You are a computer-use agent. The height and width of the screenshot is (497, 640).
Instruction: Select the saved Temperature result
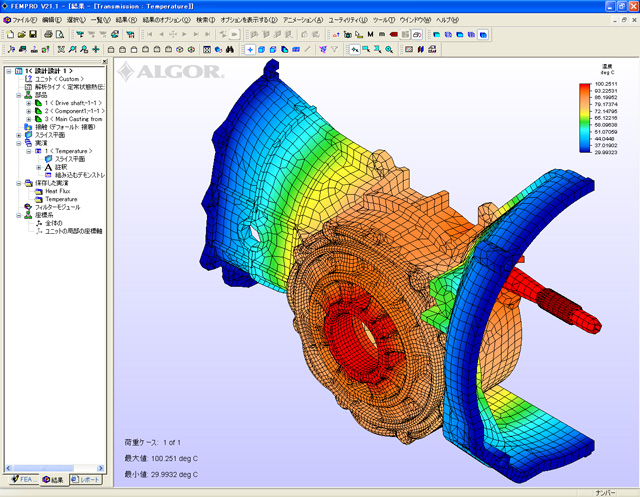[x=61, y=199]
